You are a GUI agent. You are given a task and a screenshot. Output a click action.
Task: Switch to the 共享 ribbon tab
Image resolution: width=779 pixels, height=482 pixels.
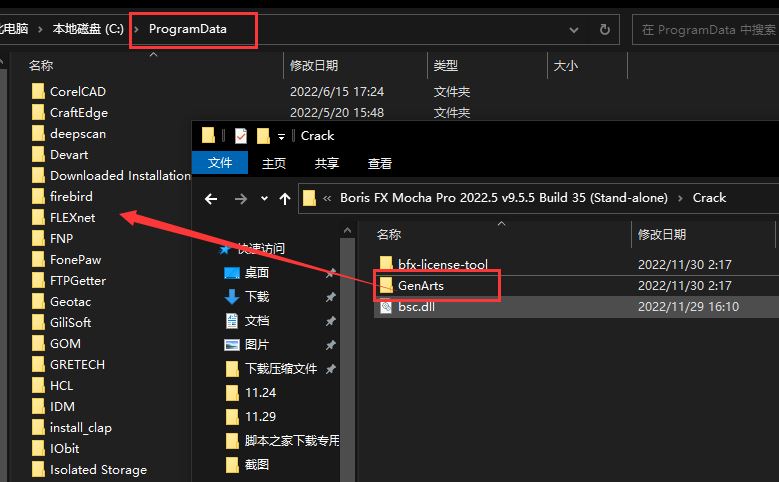pyautogui.click(x=326, y=163)
